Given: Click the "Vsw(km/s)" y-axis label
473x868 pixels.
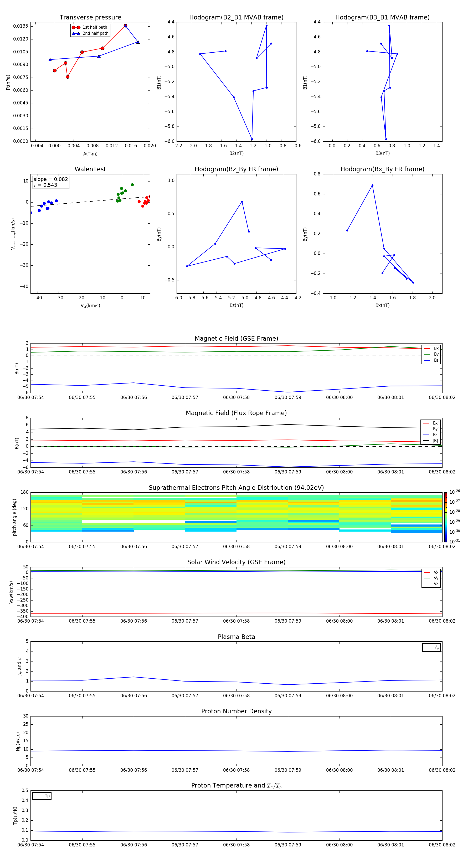Looking at the screenshot, I should tap(11, 592).
